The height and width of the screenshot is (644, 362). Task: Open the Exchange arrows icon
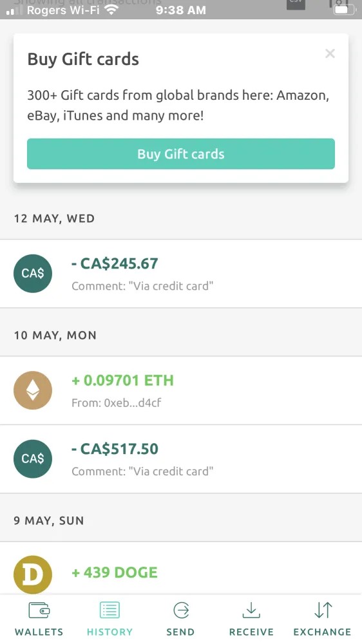tap(323, 611)
